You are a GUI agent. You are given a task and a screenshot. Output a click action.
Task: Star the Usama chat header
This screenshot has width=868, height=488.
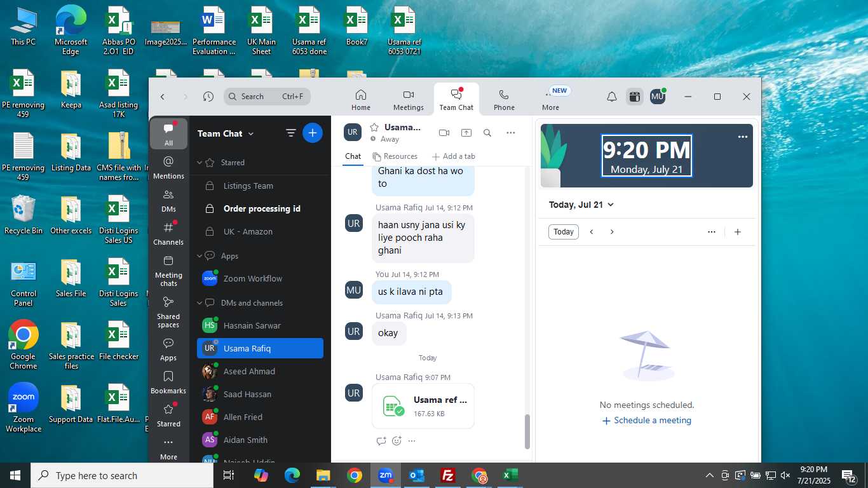(374, 127)
